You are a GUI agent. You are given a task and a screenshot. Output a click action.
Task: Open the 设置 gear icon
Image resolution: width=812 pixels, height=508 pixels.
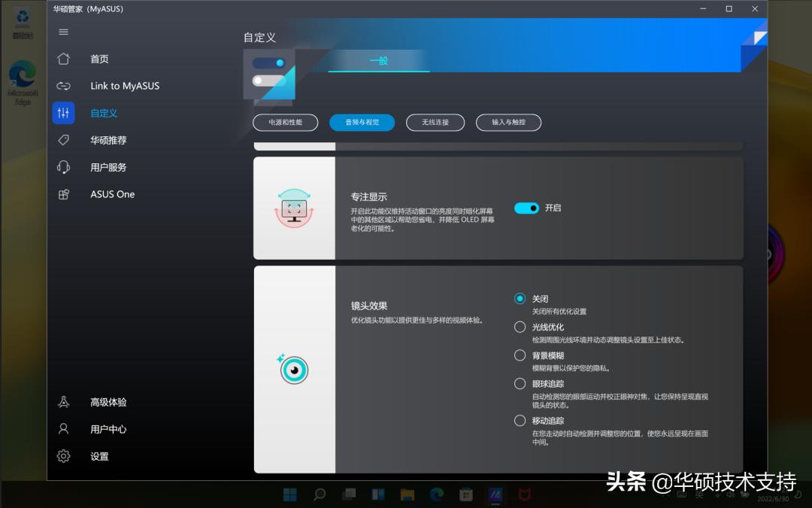coord(63,456)
